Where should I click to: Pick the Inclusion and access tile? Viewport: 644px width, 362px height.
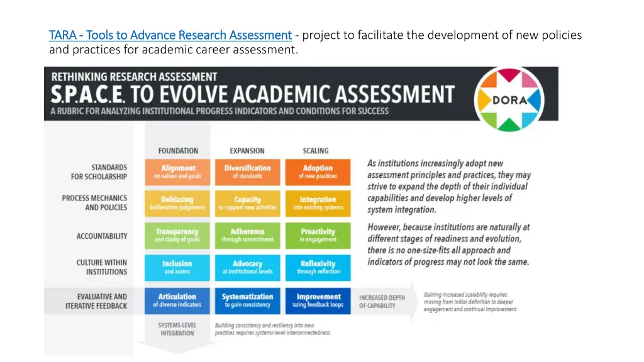[x=177, y=268]
